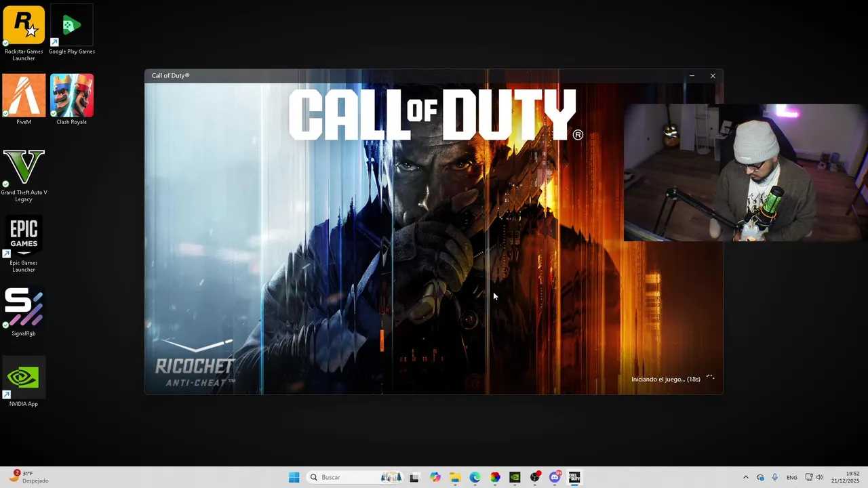868x488 pixels.
Task: Open the Windows Start menu
Action: 294,477
